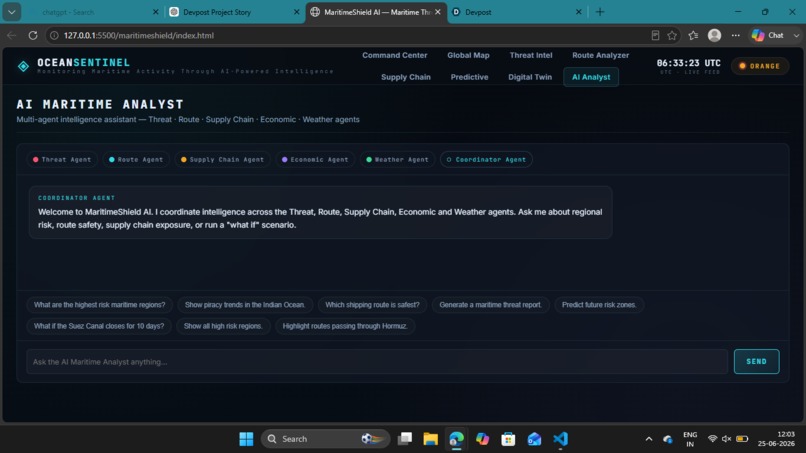806x453 pixels.
Task: Select the Route Agent chip
Action: [x=136, y=159]
